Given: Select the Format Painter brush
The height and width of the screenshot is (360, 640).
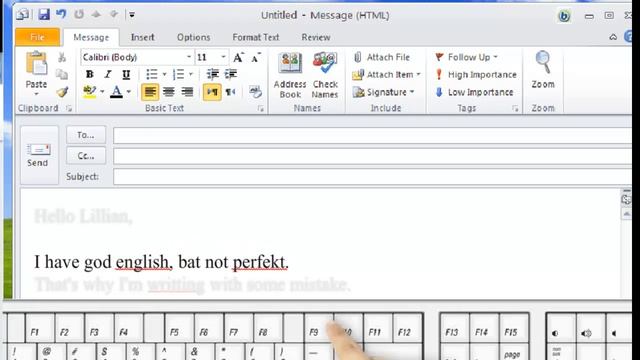Looking at the screenshot, I should (x=62, y=92).
